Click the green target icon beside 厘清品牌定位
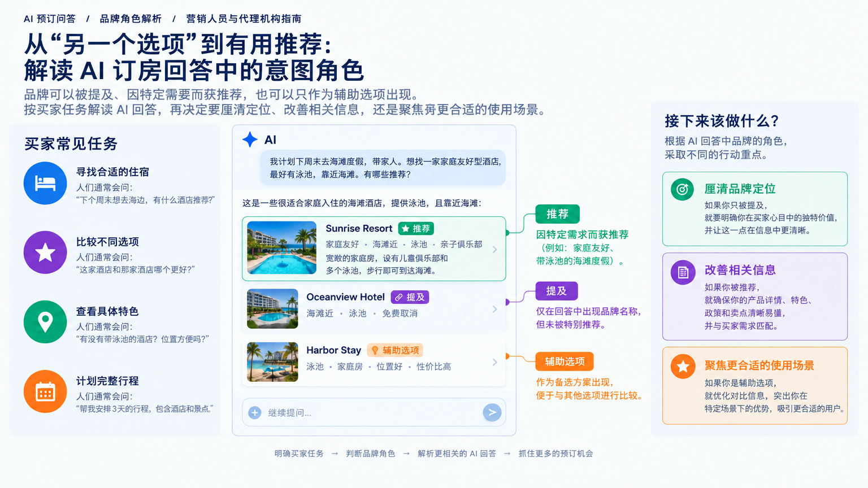The height and width of the screenshot is (488, 868). tap(682, 189)
